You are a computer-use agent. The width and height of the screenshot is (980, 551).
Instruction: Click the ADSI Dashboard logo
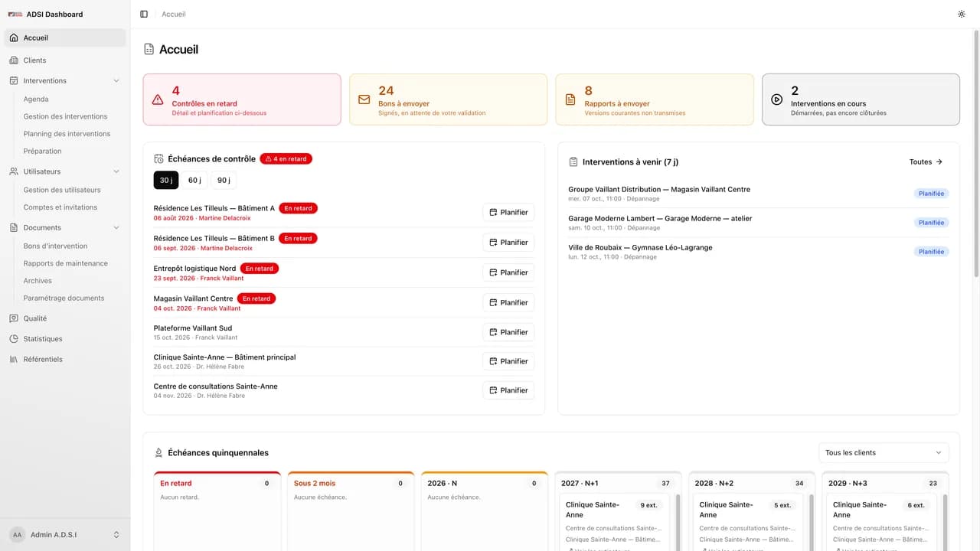[x=15, y=14]
